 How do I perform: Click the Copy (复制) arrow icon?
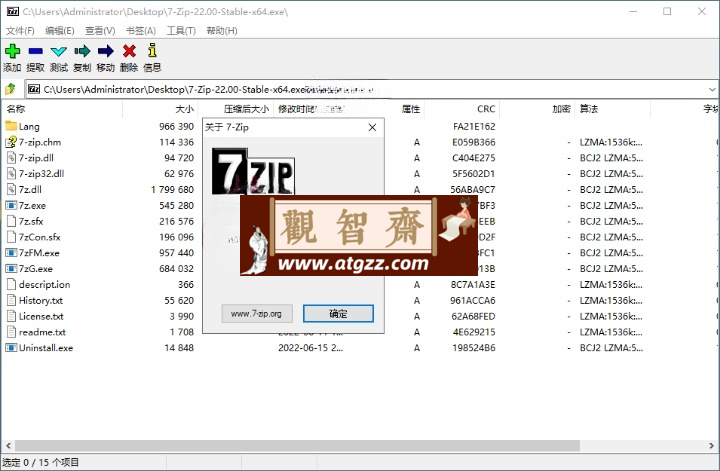[x=82, y=51]
